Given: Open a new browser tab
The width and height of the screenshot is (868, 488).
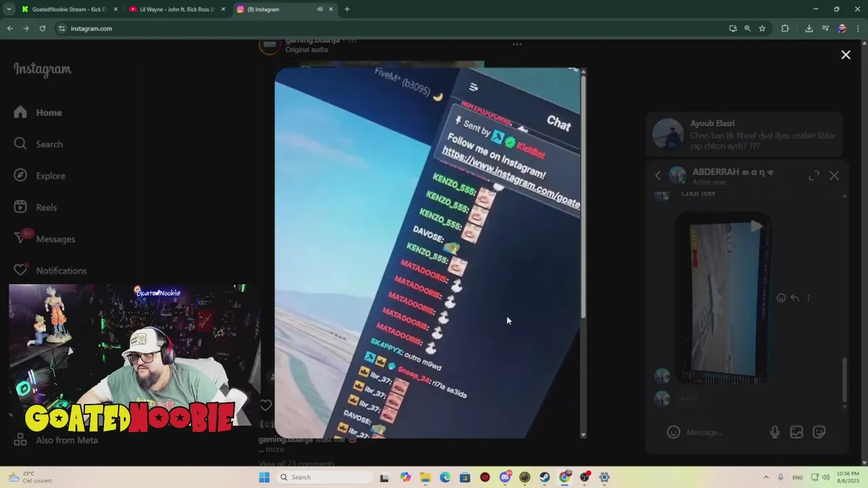Looking at the screenshot, I should coord(347,9).
